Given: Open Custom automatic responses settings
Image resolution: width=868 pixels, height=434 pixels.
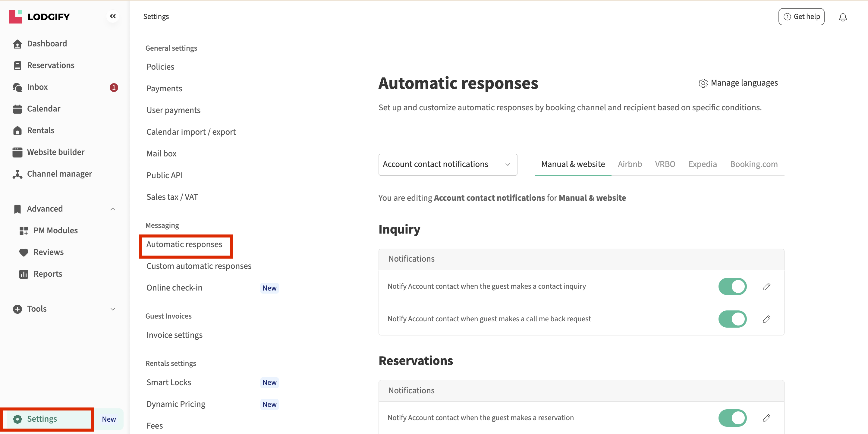Looking at the screenshot, I should tap(199, 266).
